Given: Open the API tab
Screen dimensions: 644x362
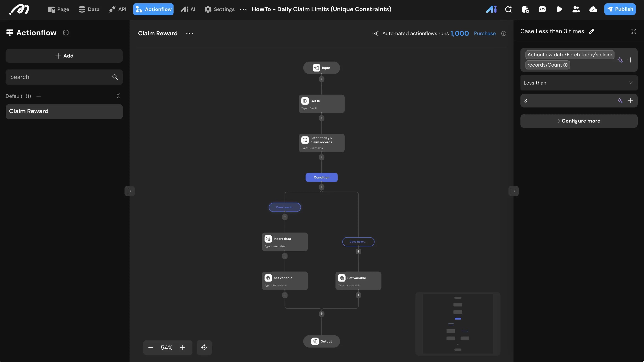Looking at the screenshot, I should click(118, 9).
